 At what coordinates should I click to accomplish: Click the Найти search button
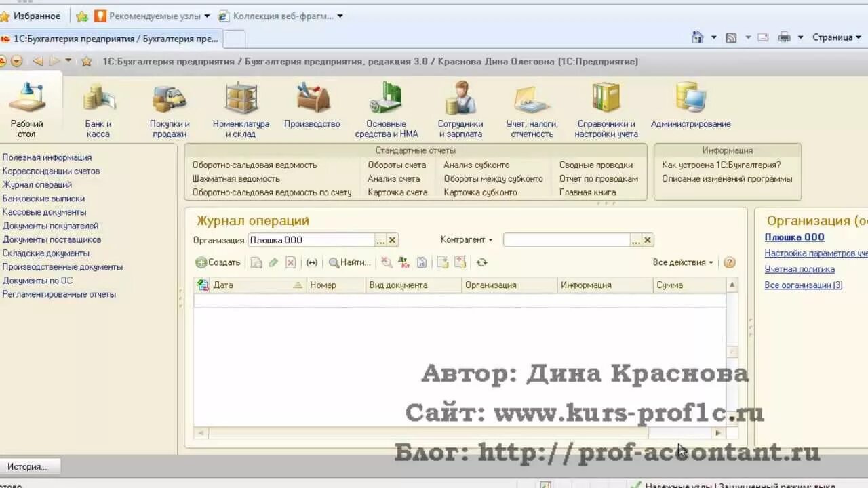click(350, 262)
